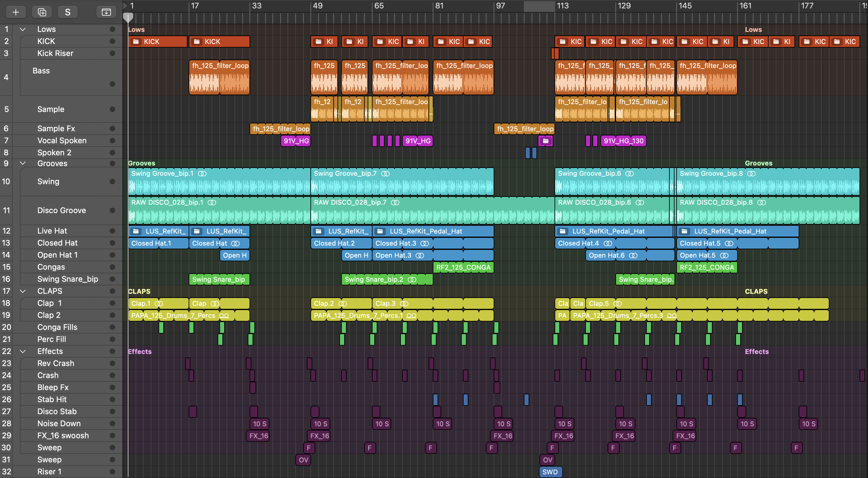
Task: Click the folder icon on first KICK region
Action: 136,42
